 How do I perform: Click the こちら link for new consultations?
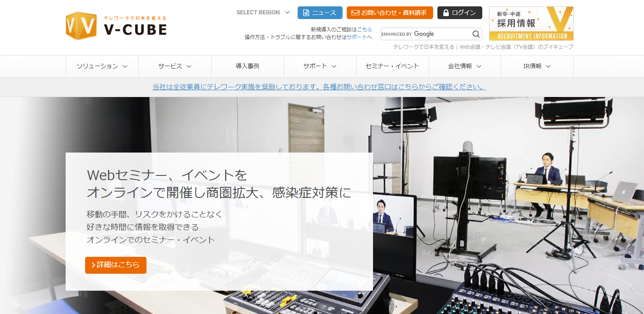coord(365,30)
